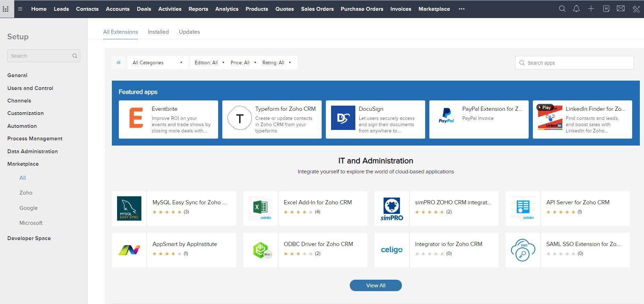Switch to the Updates tab
Image resolution: width=644 pixels, height=304 pixels.
[x=189, y=32]
